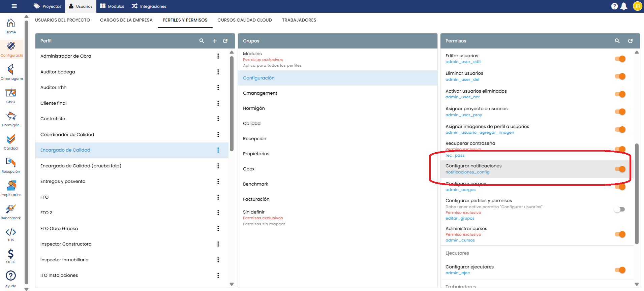Open Configuración in the sidebar

point(12,50)
